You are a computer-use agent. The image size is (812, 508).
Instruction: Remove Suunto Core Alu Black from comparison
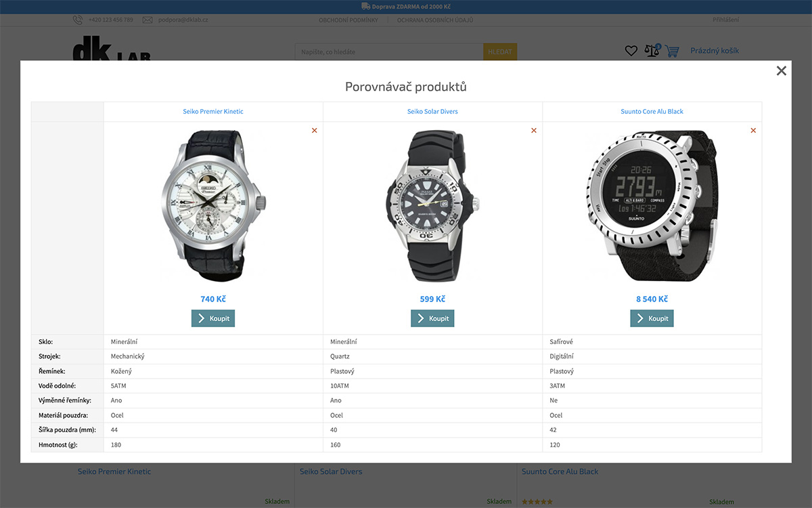click(753, 130)
